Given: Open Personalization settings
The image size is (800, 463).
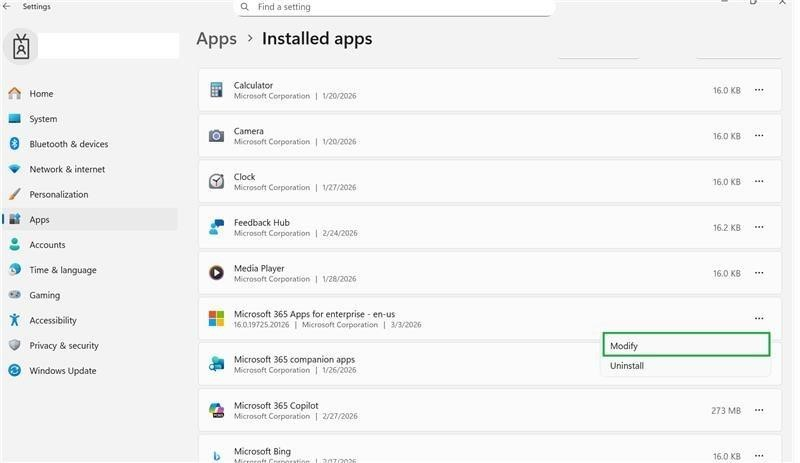Looking at the screenshot, I should pos(90,194).
